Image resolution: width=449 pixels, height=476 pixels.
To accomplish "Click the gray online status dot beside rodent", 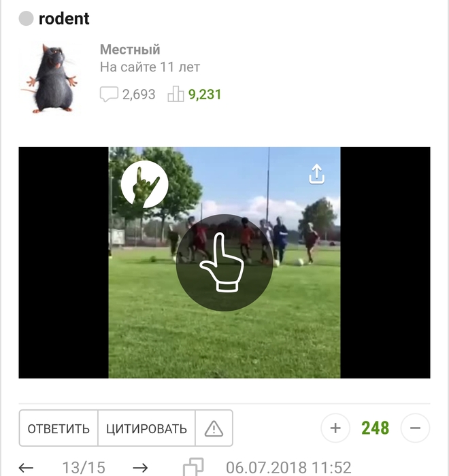I will coord(26,18).
